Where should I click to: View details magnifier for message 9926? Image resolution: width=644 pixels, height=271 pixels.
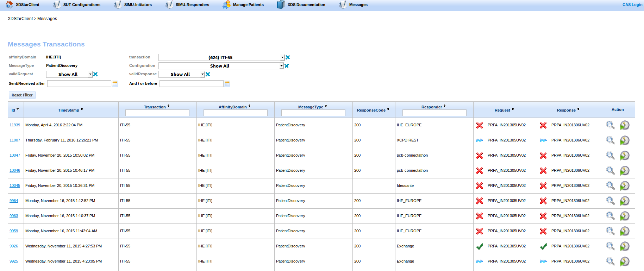pyautogui.click(x=610, y=246)
